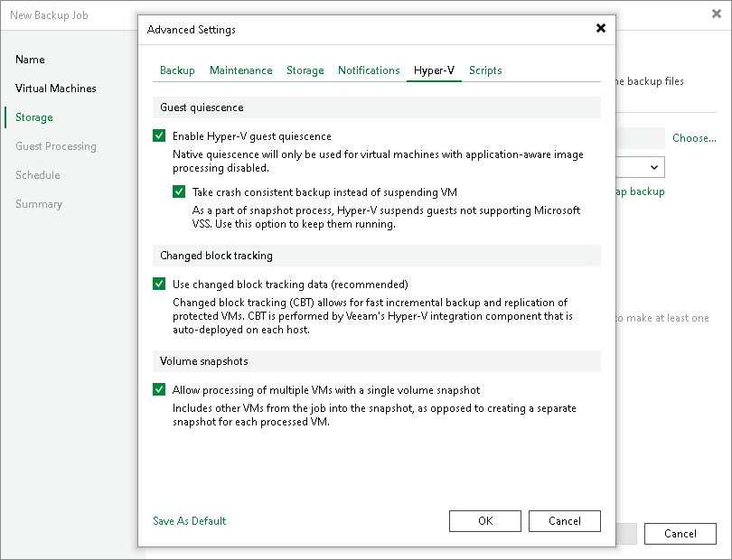The image size is (732, 560).
Task: Select the Name step in the wizard
Action: coord(30,60)
